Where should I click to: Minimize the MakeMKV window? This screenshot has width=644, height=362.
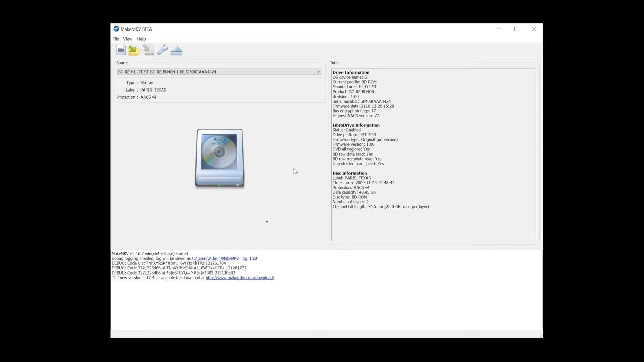tap(499, 29)
